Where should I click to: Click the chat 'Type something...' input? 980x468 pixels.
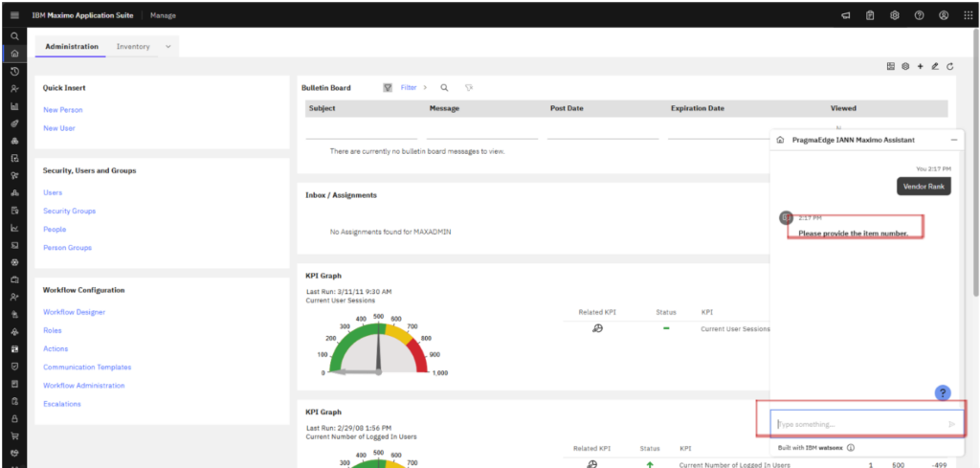(x=867, y=424)
